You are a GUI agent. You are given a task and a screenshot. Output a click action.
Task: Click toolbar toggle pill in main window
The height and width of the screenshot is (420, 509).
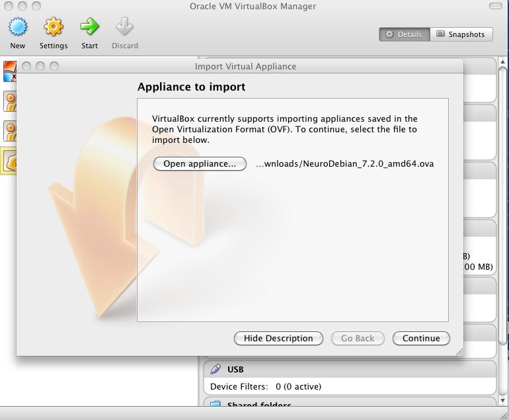[495, 6]
